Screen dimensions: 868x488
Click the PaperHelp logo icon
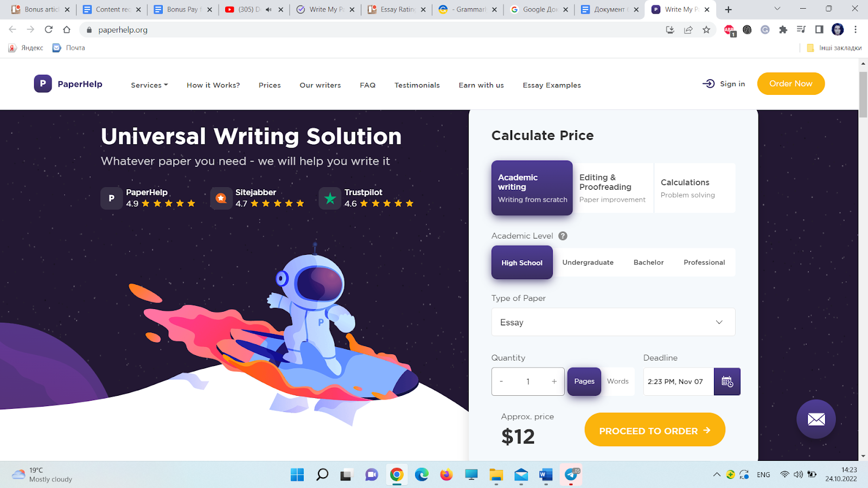[43, 84]
